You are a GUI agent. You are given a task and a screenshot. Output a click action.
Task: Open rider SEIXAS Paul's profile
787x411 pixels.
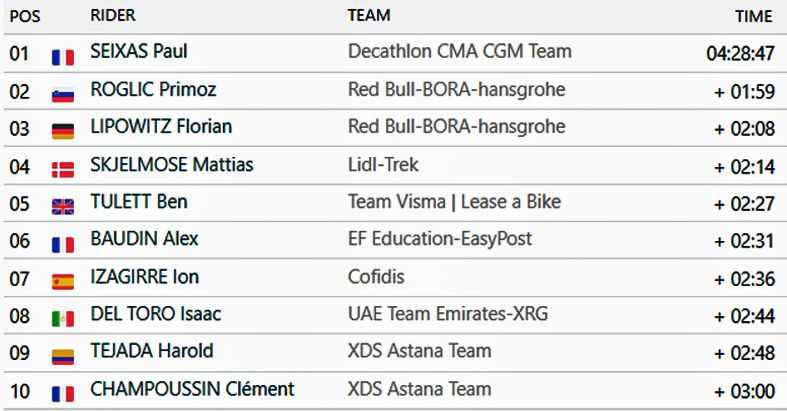coord(139,51)
